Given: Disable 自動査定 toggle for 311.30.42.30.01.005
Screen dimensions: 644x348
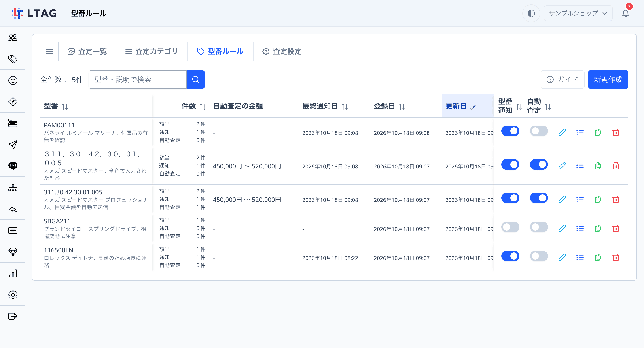Looking at the screenshot, I should [539, 198].
